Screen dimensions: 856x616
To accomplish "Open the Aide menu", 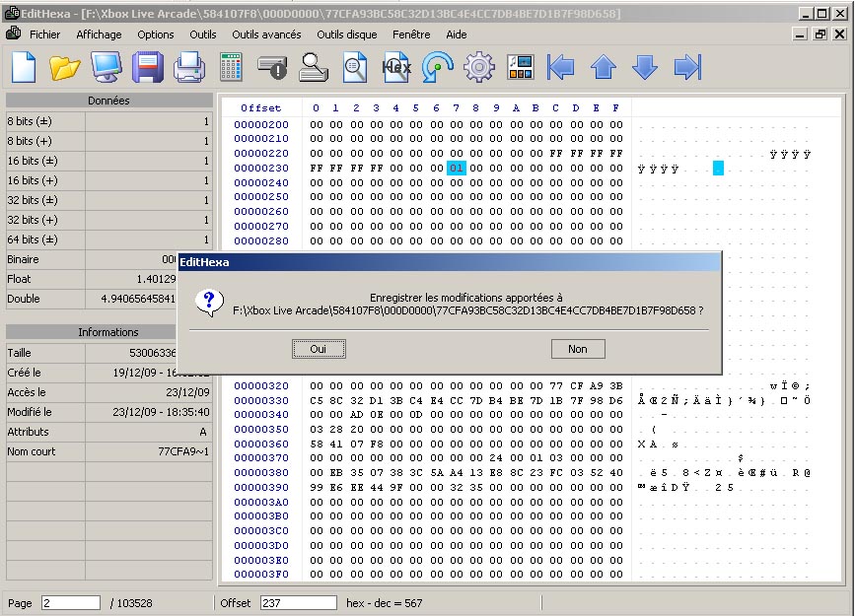I will (x=457, y=34).
